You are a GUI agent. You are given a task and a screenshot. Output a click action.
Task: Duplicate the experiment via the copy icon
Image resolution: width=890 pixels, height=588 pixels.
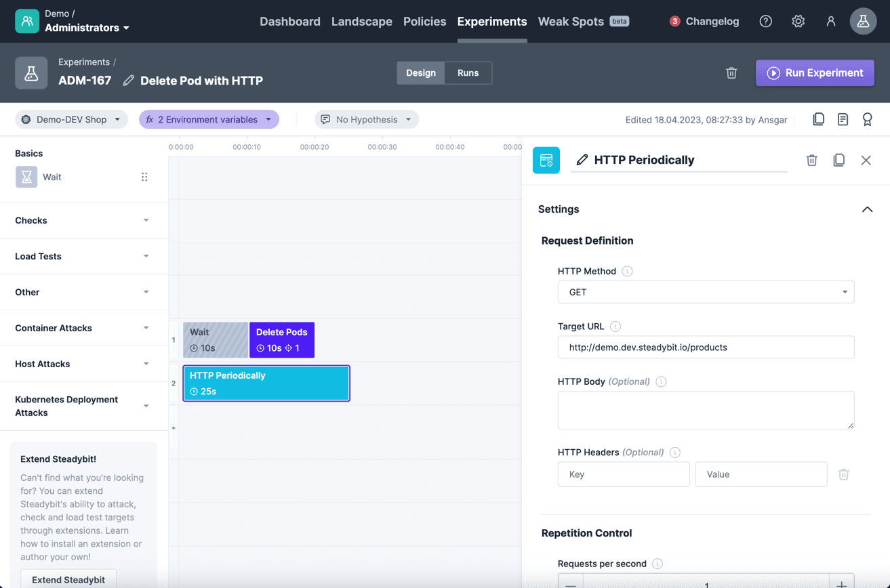(x=818, y=119)
